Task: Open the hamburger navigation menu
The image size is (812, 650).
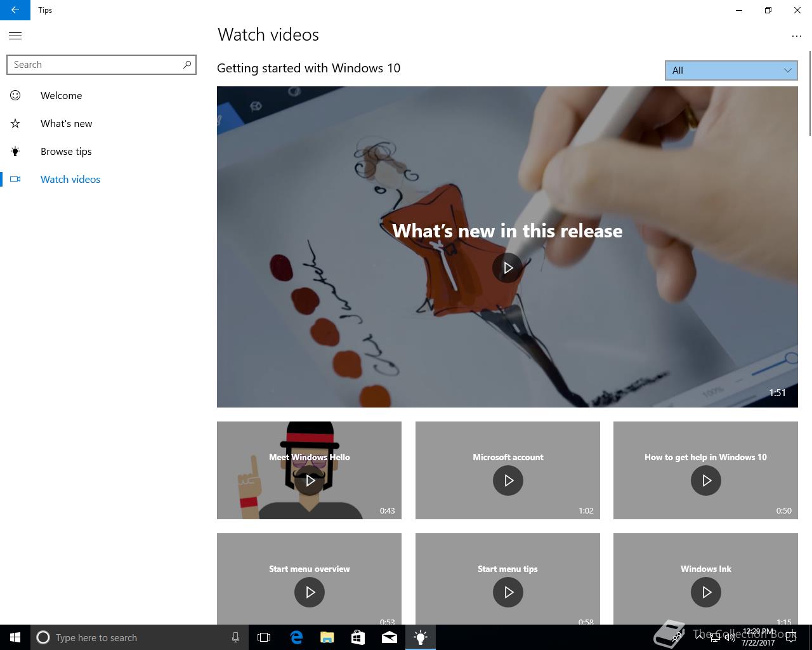Action: (15, 36)
